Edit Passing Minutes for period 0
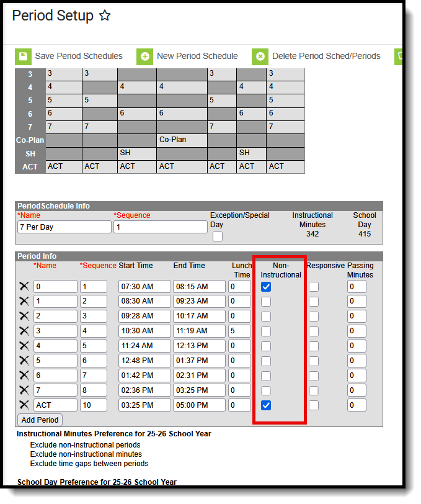The height and width of the screenshot is (504, 421). 357,286
